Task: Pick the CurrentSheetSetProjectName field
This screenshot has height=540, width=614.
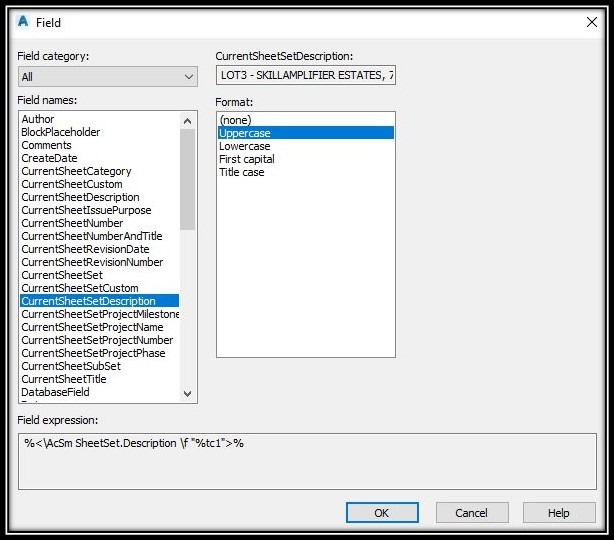Action: (x=99, y=327)
